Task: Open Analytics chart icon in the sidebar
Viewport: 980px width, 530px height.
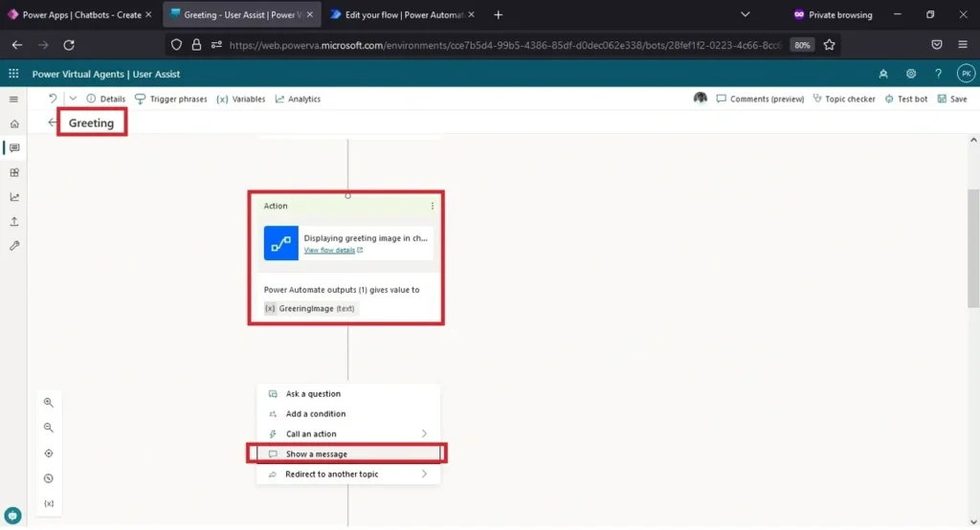Action: click(14, 197)
